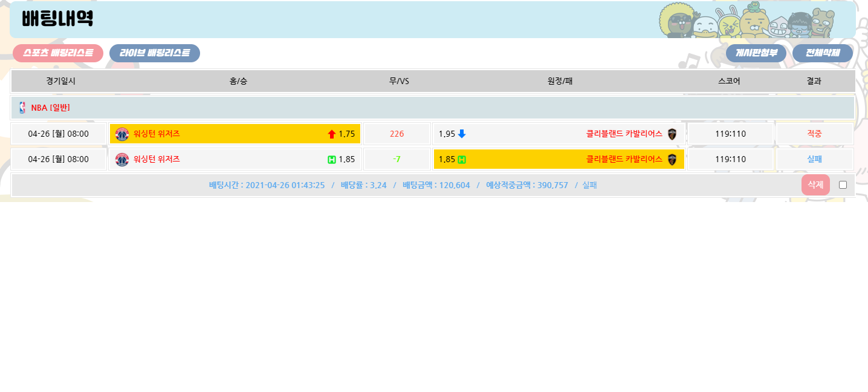Switch to the 라이브 배팅리스트 tab

tap(154, 53)
